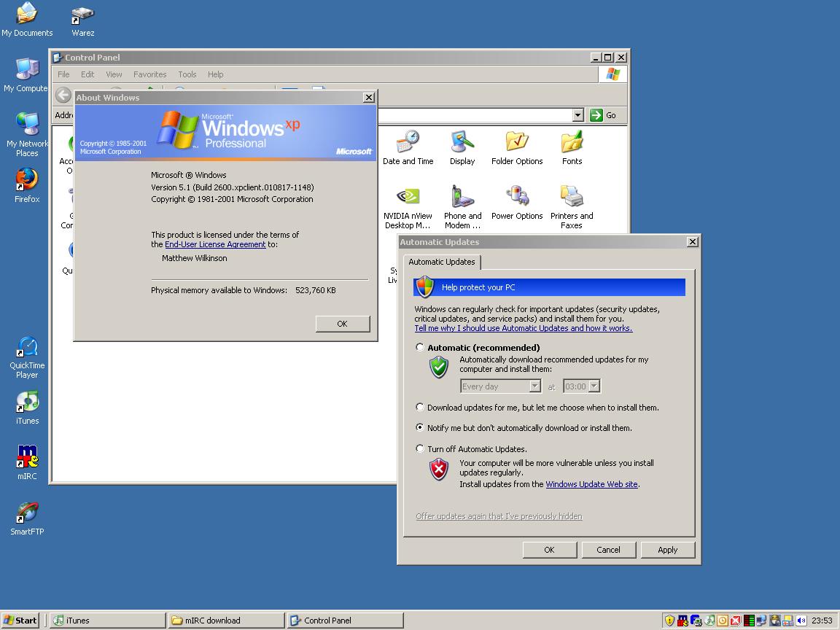Choose Download updates but let me choose

click(420, 407)
